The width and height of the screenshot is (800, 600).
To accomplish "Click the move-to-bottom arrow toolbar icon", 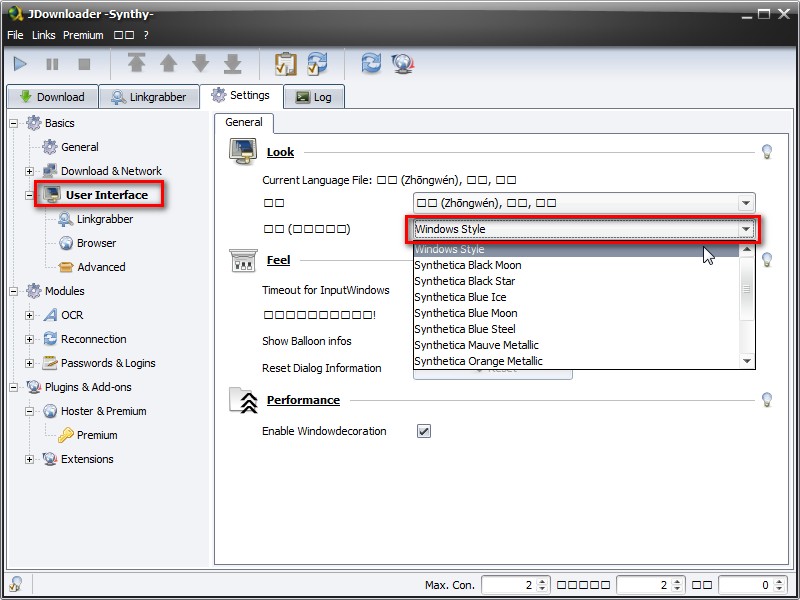I will tap(233, 64).
